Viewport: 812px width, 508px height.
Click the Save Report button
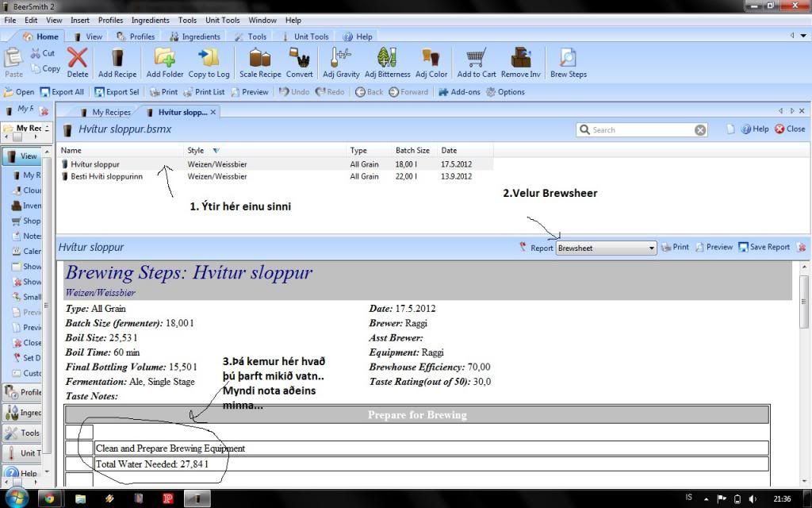764,247
